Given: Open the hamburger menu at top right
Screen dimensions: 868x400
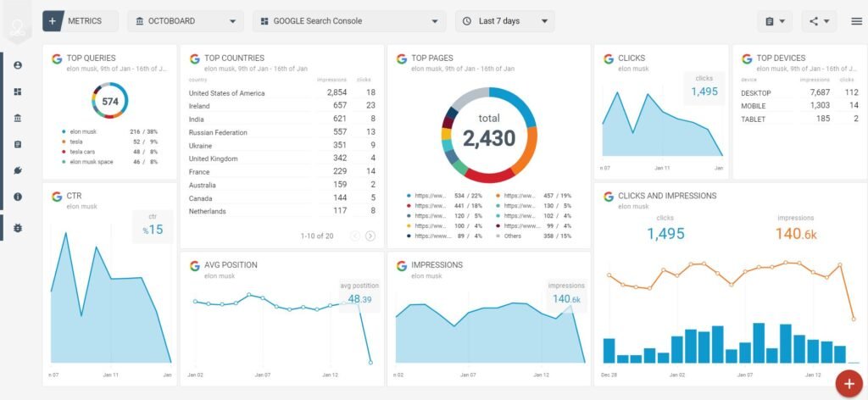Looking at the screenshot, I should pos(856,21).
